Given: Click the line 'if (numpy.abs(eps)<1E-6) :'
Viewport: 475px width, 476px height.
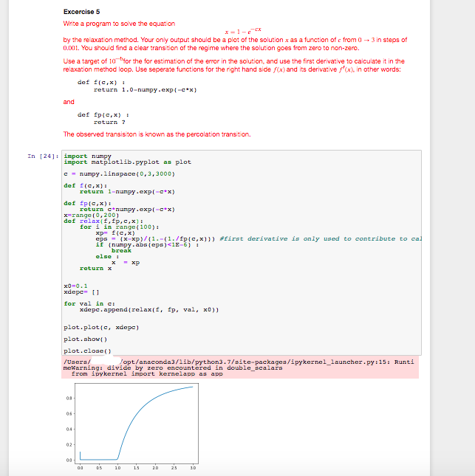Looking at the screenshot, I should point(147,245).
